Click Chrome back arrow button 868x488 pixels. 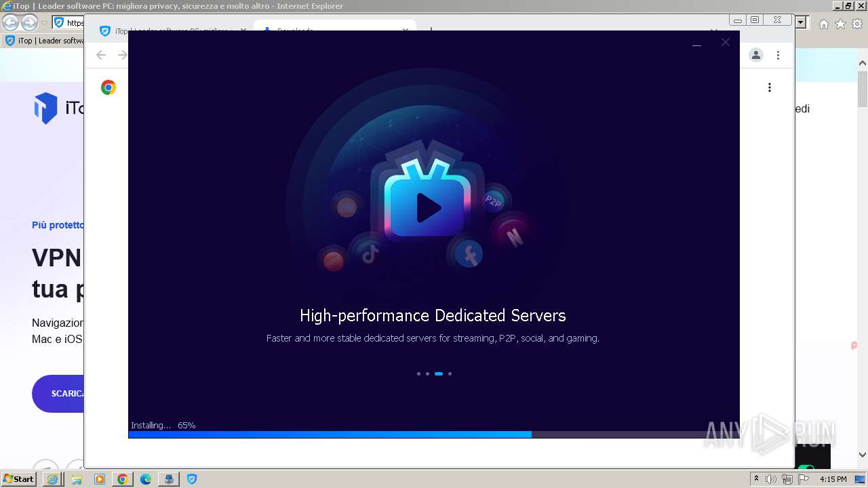pyautogui.click(x=101, y=55)
